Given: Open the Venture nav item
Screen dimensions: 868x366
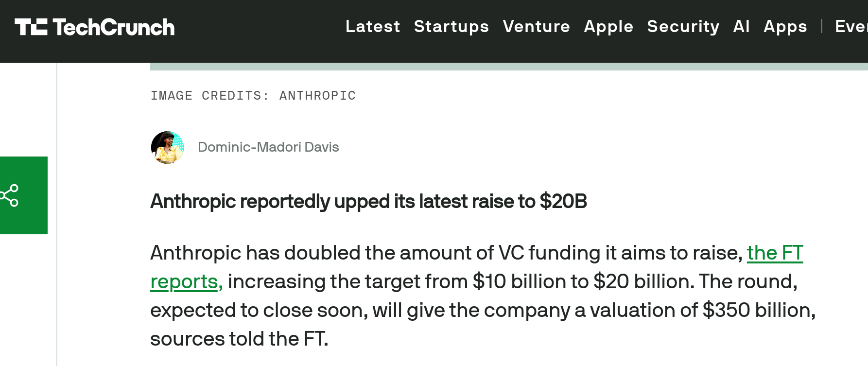Looking at the screenshot, I should [x=536, y=26].
